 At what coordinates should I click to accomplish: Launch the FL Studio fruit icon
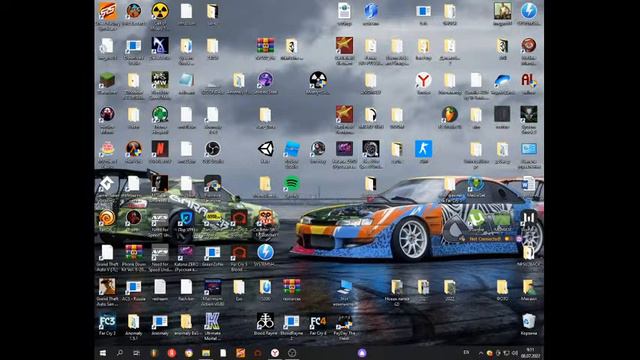(x=449, y=115)
